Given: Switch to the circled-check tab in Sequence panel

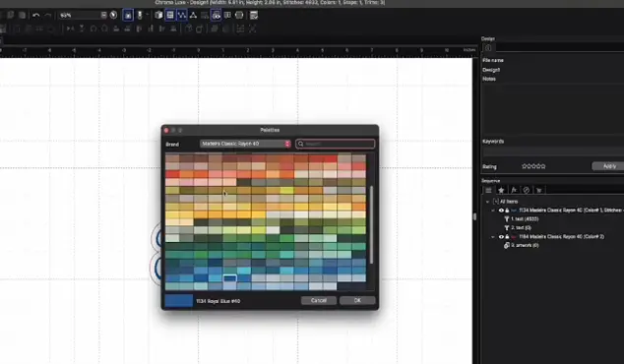Looking at the screenshot, I should 527,190.
